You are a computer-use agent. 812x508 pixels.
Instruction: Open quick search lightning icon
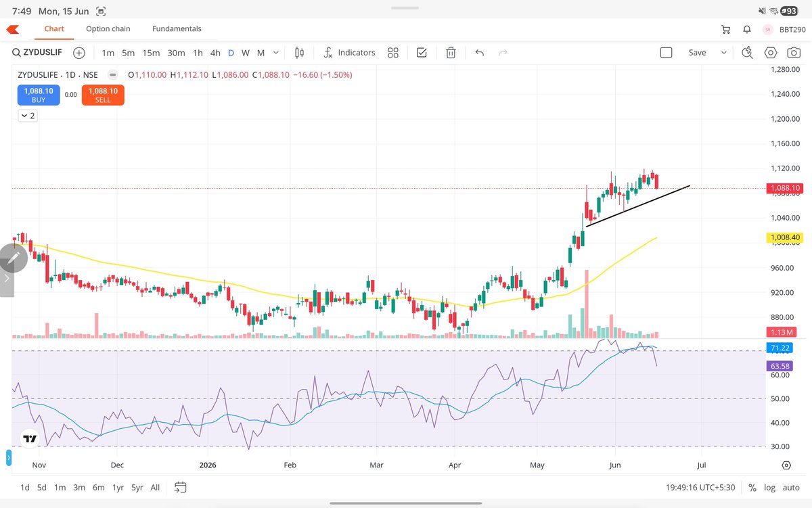click(748, 53)
